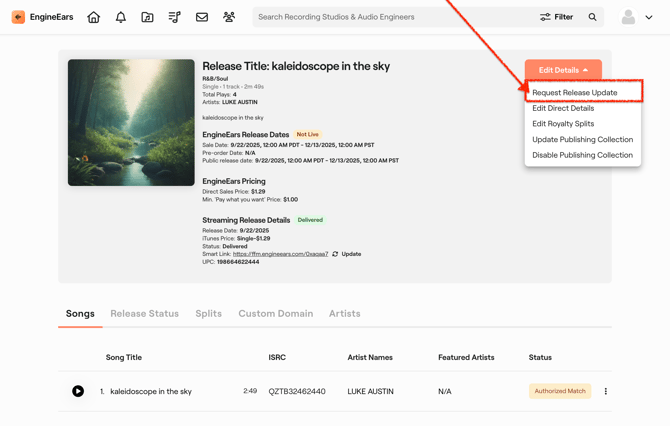
Task: Click the R&B/Soul genre label
Action: point(215,79)
